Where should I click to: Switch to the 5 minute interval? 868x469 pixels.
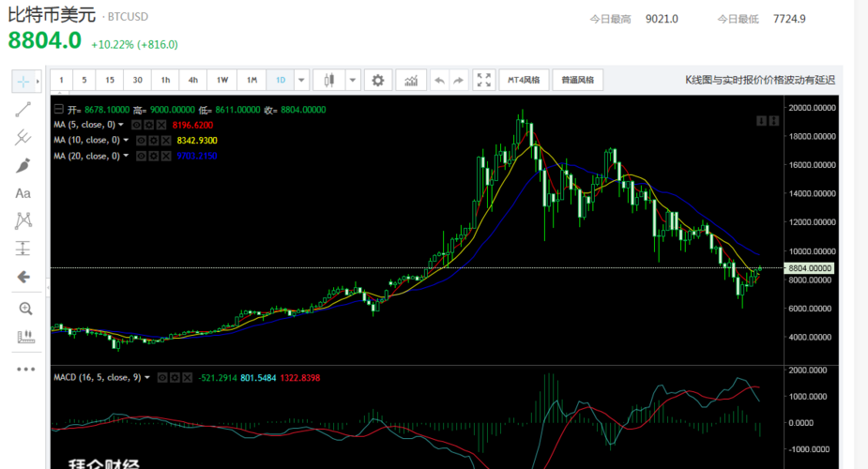click(x=84, y=80)
